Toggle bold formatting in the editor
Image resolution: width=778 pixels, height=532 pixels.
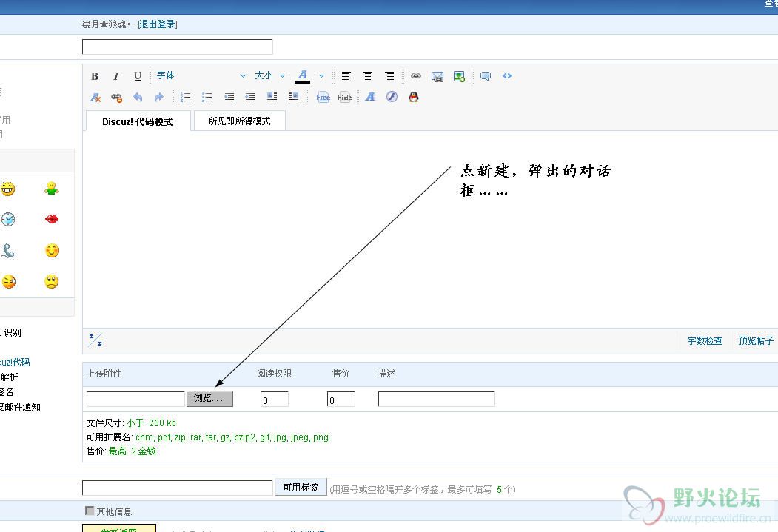(95, 76)
